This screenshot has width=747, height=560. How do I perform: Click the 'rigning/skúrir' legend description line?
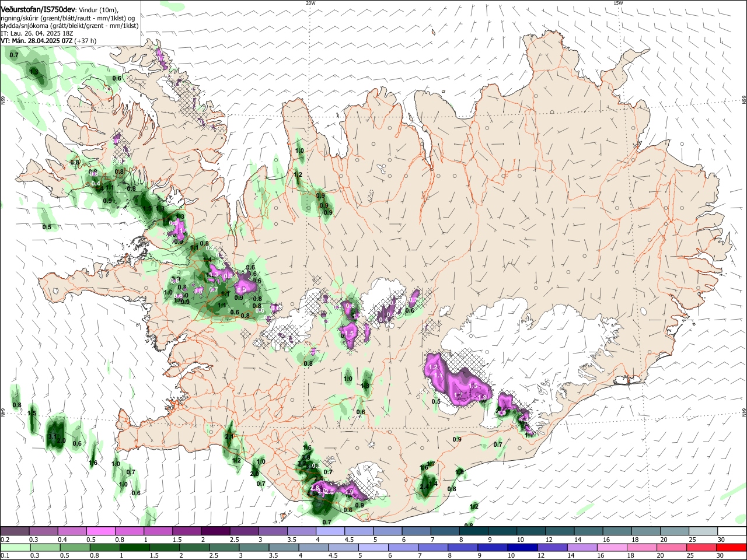pos(68,19)
